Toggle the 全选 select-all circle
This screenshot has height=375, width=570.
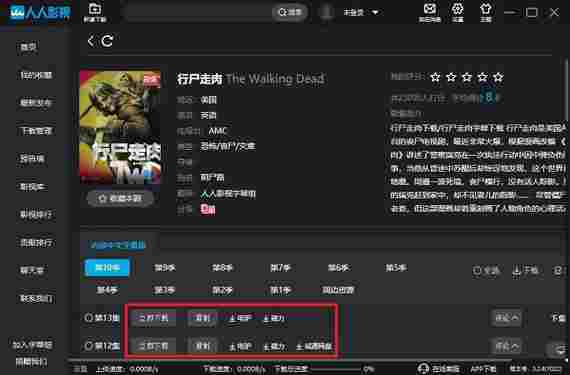click(477, 270)
